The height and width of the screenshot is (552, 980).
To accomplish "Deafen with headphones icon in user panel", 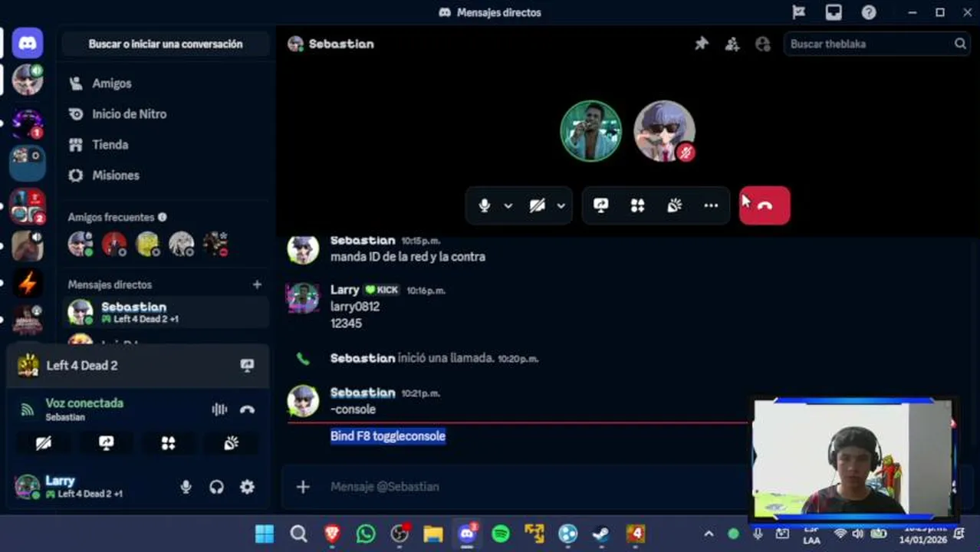I will point(216,487).
